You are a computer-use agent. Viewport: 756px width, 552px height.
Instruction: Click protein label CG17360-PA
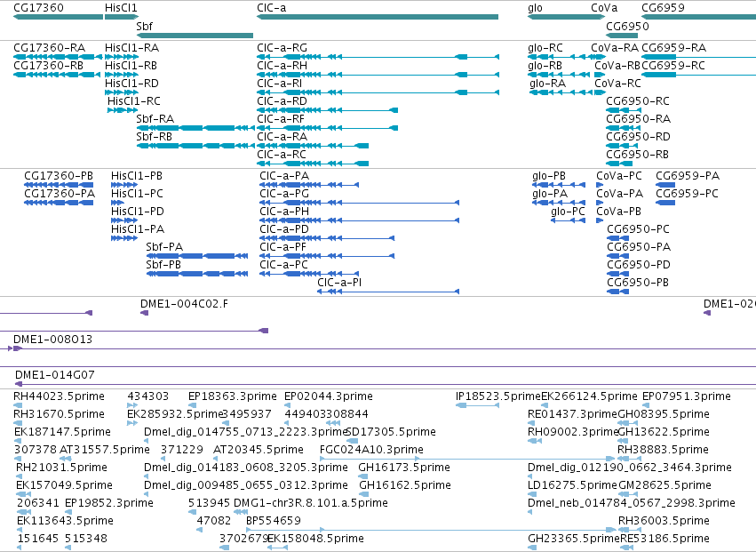[x=60, y=194]
